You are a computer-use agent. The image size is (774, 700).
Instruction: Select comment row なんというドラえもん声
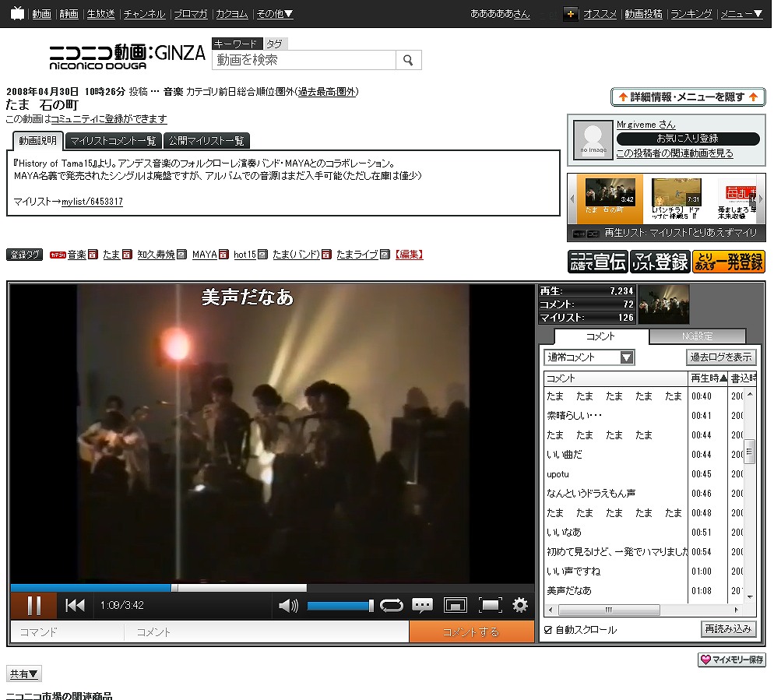pos(643,494)
